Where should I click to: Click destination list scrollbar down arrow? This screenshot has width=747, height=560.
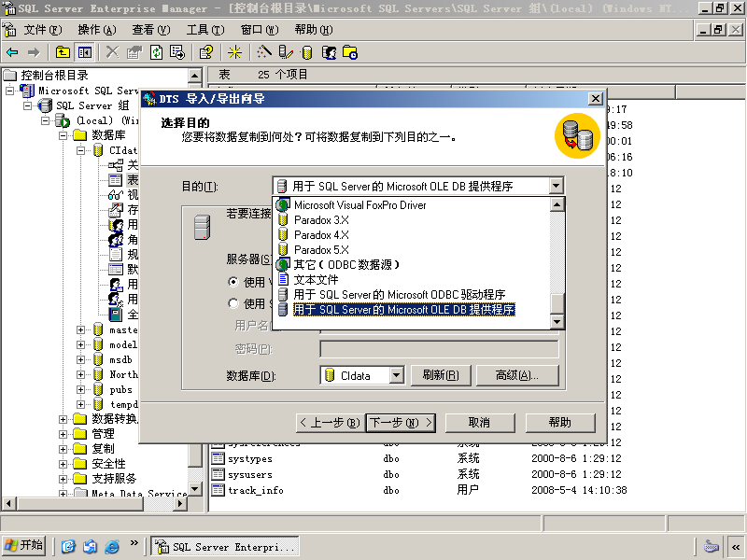click(x=557, y=321)
